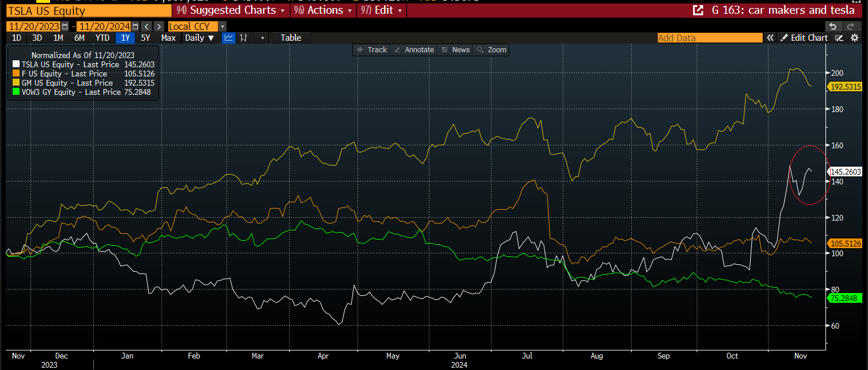Click the GM value label 192.5315
This screenshot has height=370, width=868.
pos(844,87)
